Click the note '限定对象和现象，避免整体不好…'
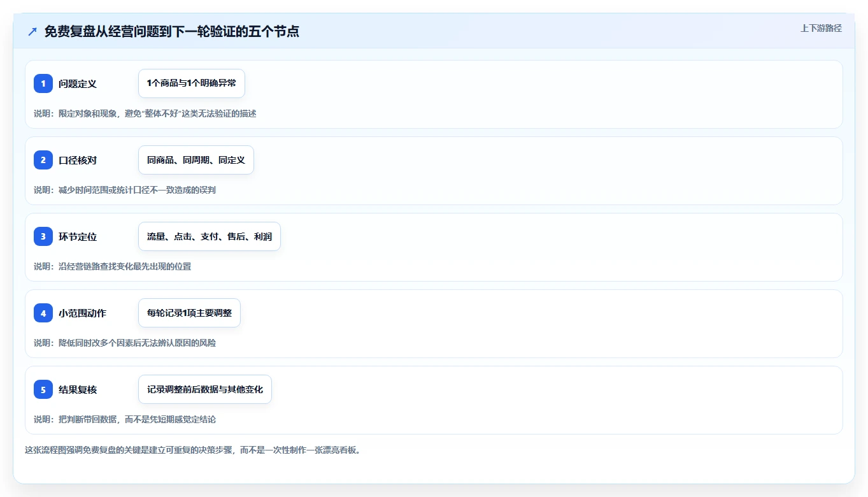 145,113
